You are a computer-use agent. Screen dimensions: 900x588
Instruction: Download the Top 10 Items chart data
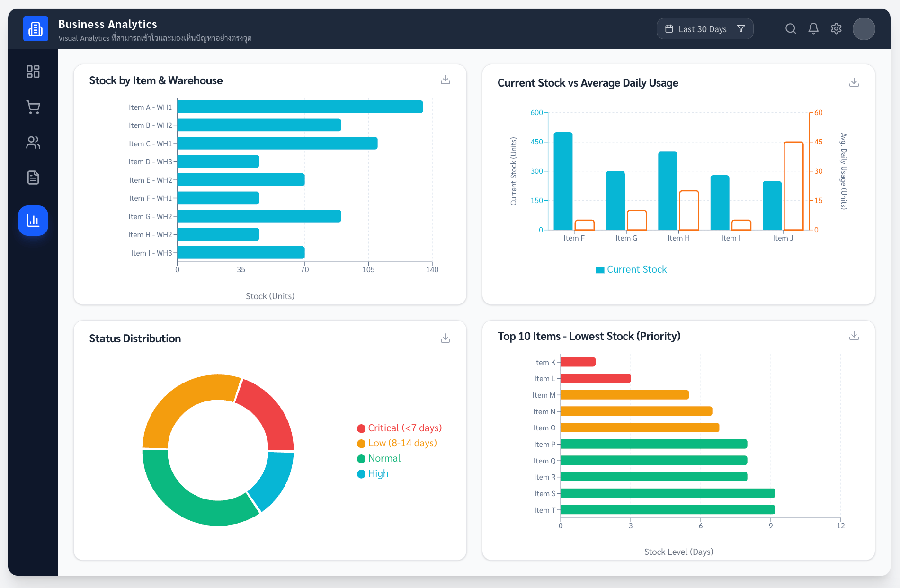pos(854,335)
